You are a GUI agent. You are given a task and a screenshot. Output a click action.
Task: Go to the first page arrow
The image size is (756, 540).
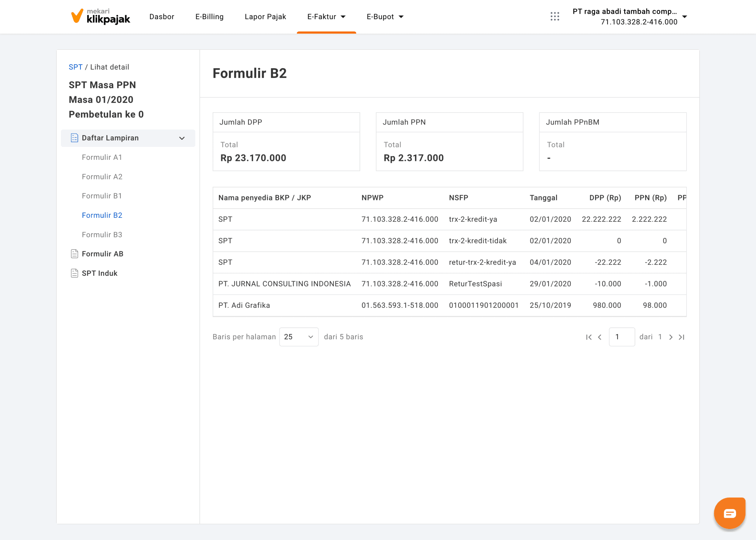click(x=588, y=337)
